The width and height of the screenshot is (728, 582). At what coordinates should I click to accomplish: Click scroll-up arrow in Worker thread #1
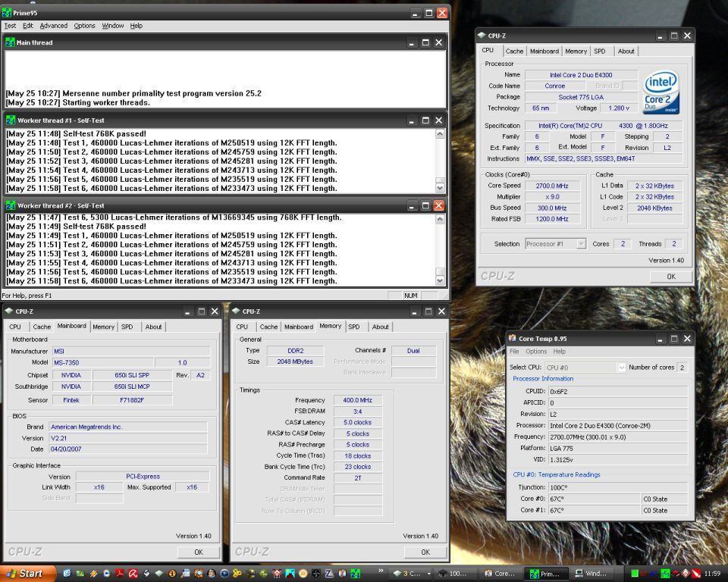(x=440, y=133)
